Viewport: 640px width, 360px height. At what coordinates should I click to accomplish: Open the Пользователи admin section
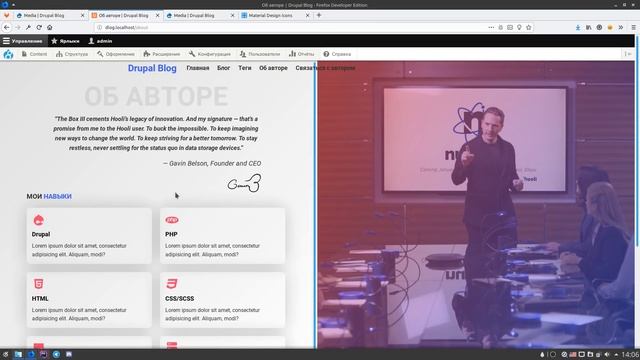(x=260, y=54)
